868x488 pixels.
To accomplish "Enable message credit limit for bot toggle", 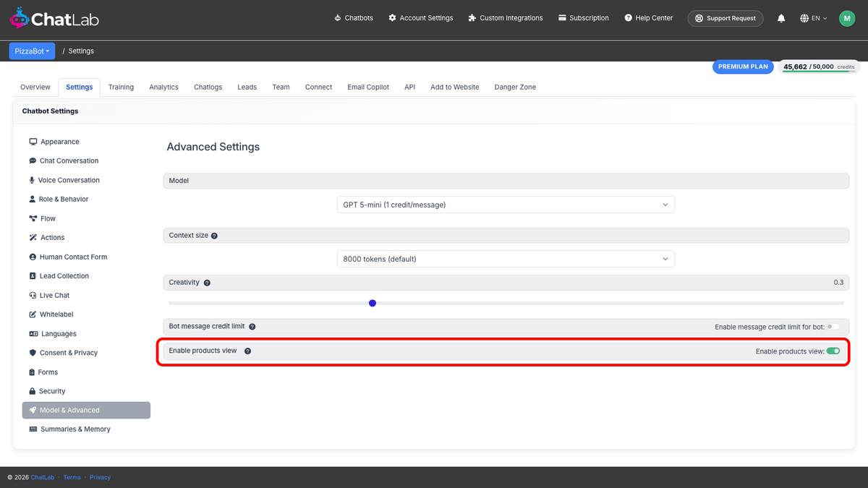I will coord(833,327).
